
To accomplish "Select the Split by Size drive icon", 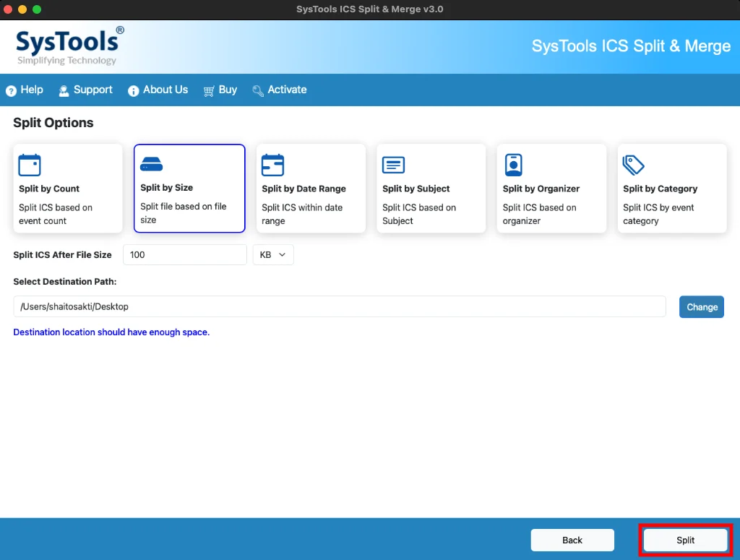I will (x=151, y=164).
